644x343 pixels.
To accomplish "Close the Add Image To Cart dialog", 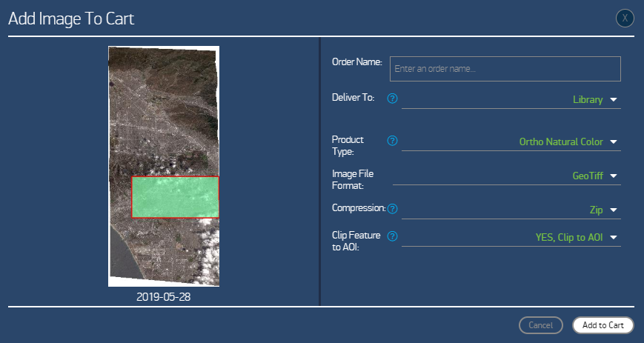I will [x=625, y=19].
